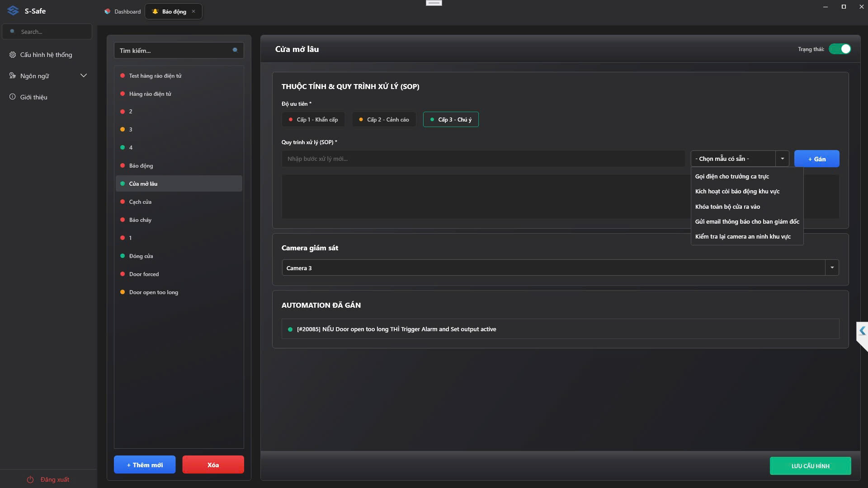The image size is (868, 488).
Task: Click the Giới thiệu info icon
Action: pyautogui.click(x=13, y=97)
